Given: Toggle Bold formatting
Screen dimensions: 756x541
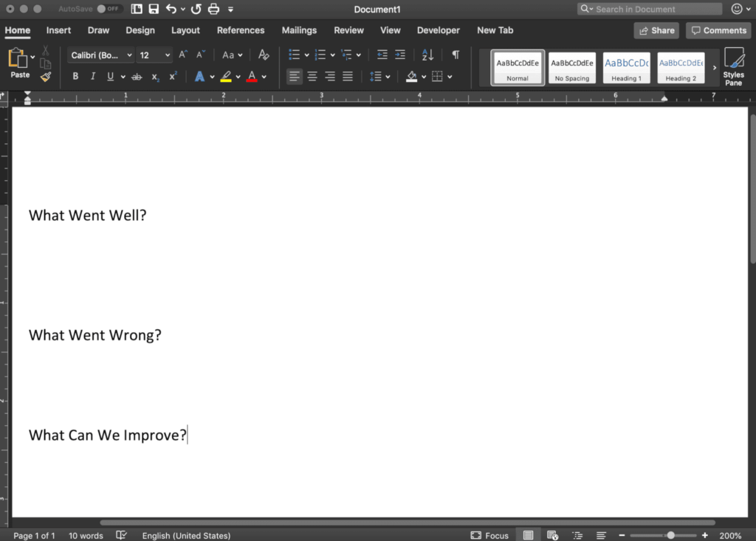Looking at the screenshot, I should [x=75, y=77].
